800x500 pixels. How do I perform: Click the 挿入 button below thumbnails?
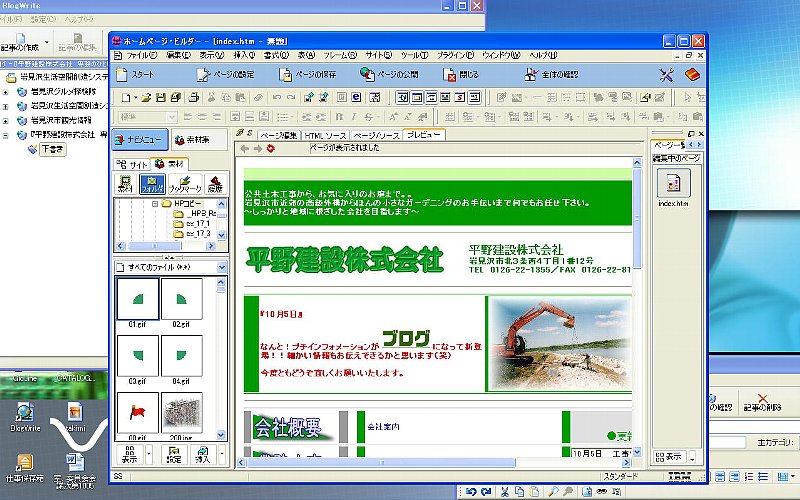[x=203, y=454]
